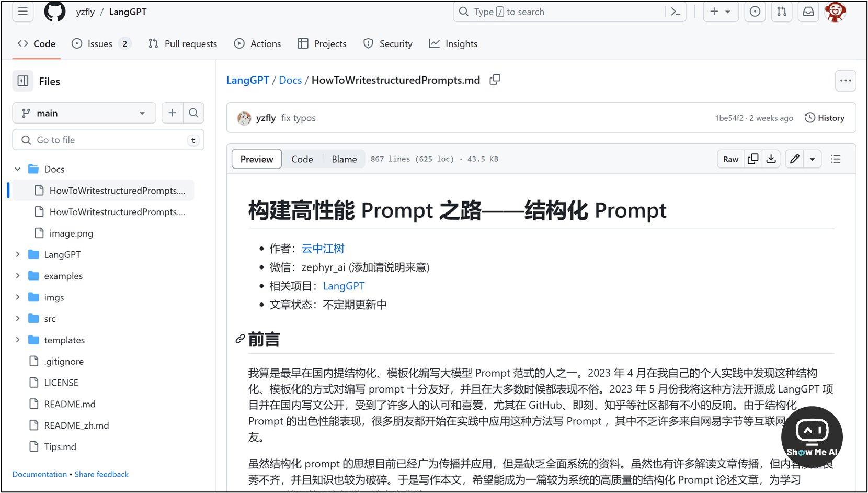Open the Documentation link
The width and height of the screenshot is (868, 493).
40,474
